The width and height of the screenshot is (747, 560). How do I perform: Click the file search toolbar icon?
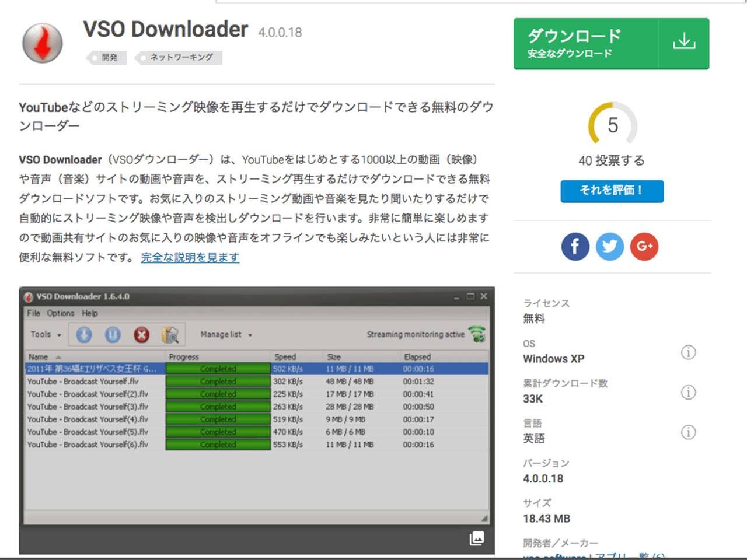(170, 334)
